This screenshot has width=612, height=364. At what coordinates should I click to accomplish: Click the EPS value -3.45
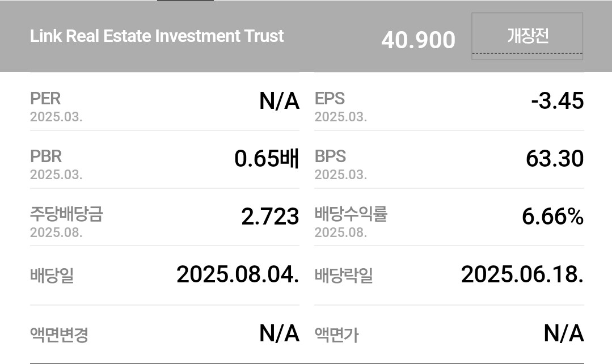[x=558, y=101]
